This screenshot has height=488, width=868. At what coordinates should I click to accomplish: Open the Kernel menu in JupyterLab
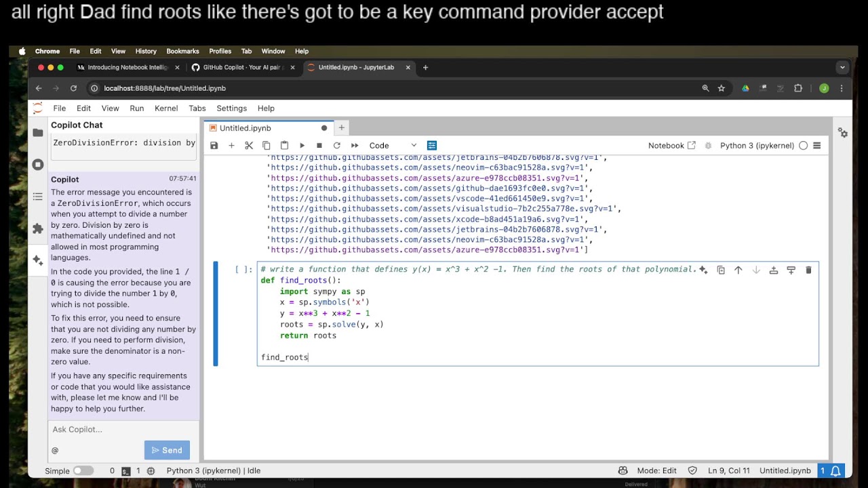(x=166, y=108)
